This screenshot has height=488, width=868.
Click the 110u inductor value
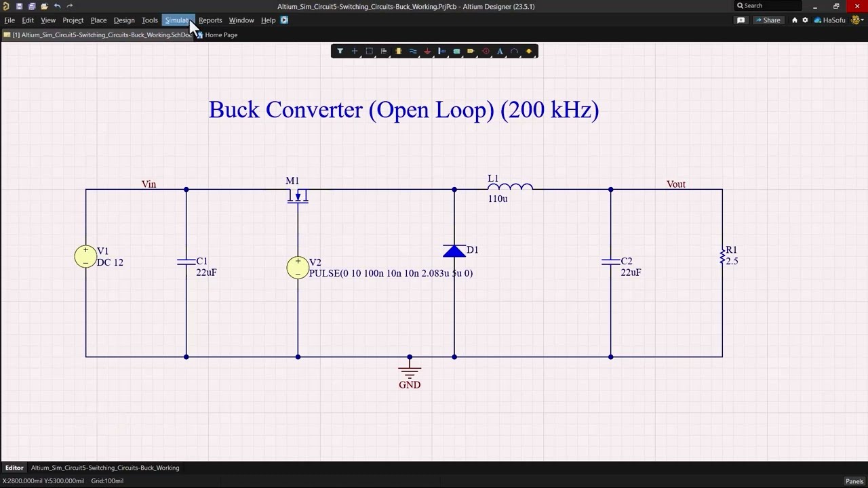(x=498, y=199)
